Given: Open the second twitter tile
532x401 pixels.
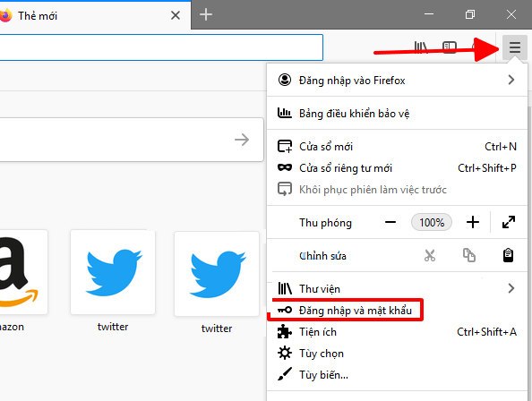Looking at the screenshot, I should tap(217, 274).
